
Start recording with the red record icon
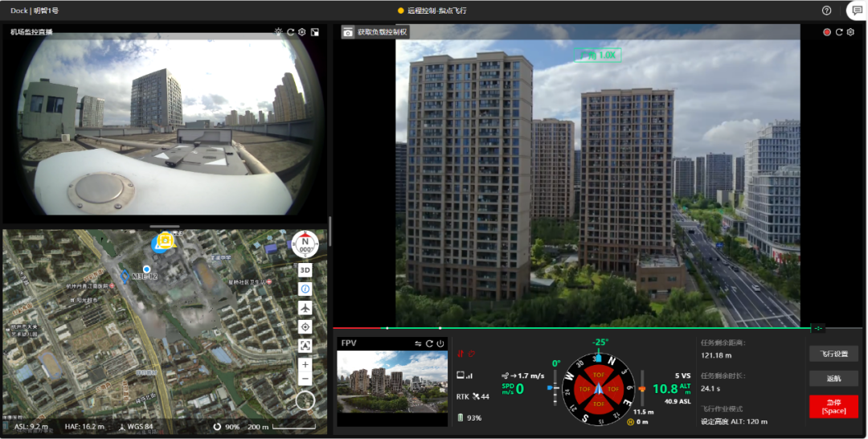pyautogui.click(x=827, y=32)
